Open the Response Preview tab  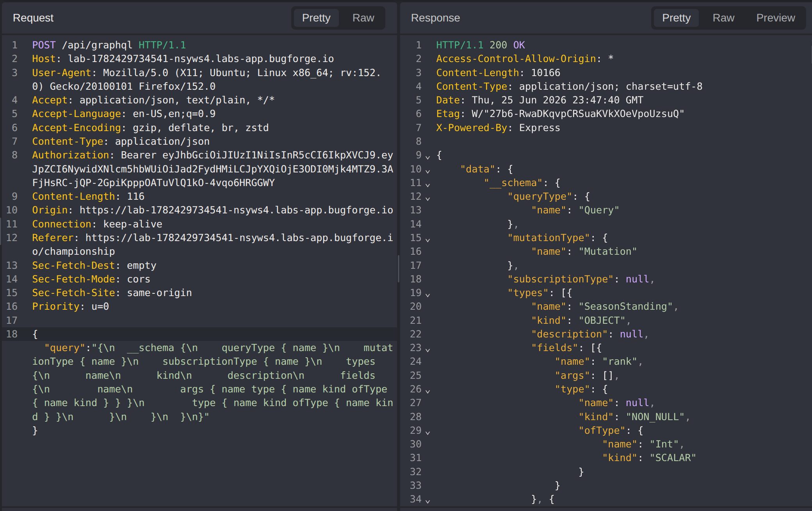[x=775, y=18]
